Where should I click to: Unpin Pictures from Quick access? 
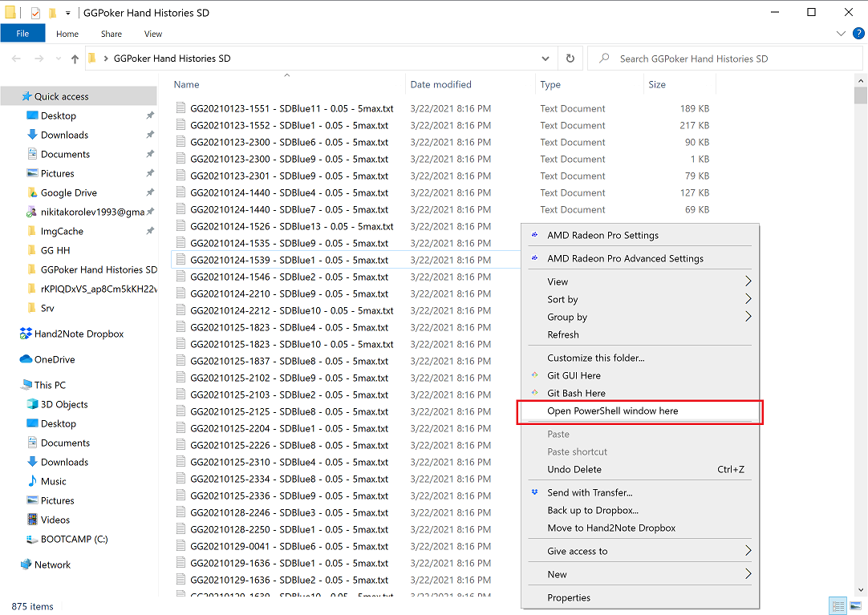(149, 172)
